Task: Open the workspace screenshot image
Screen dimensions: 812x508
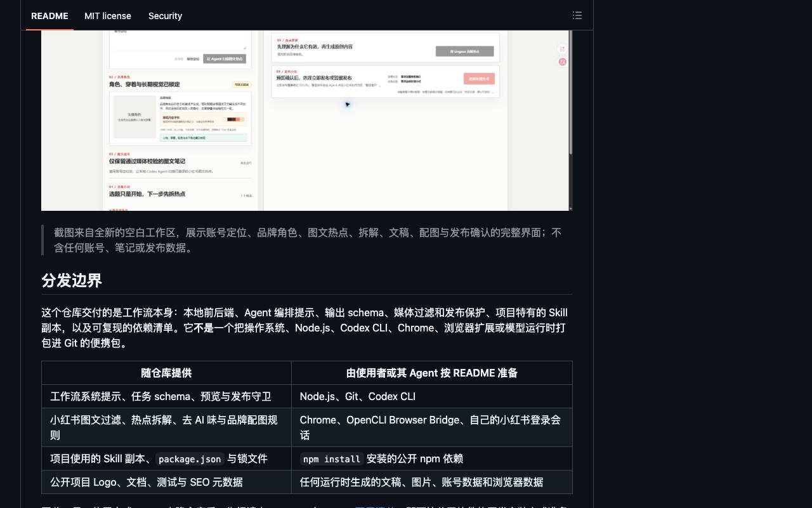Action: (307, 121)
